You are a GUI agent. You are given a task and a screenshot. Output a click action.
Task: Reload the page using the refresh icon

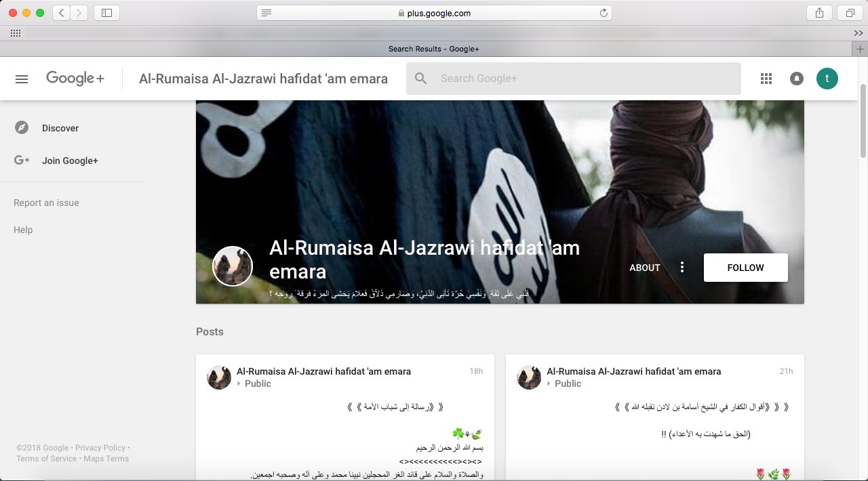coord(603,13)
